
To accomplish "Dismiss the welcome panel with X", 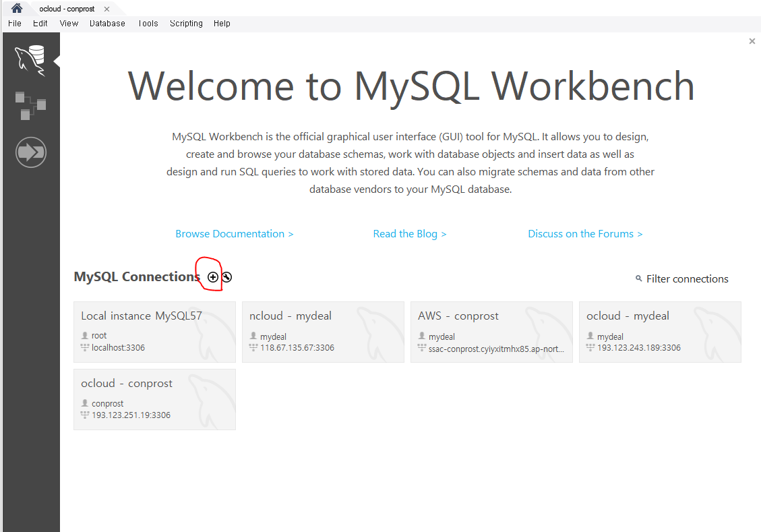I will tap(752, 41).
